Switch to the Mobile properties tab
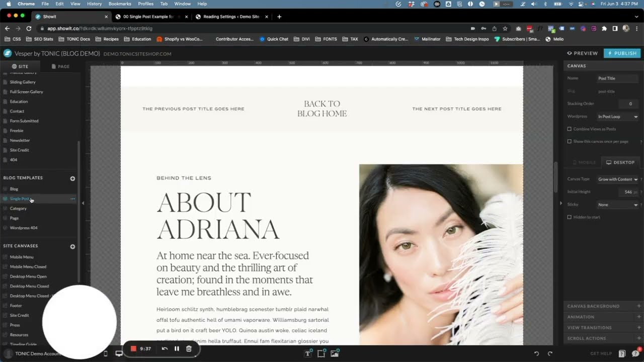 click(584, 162)
